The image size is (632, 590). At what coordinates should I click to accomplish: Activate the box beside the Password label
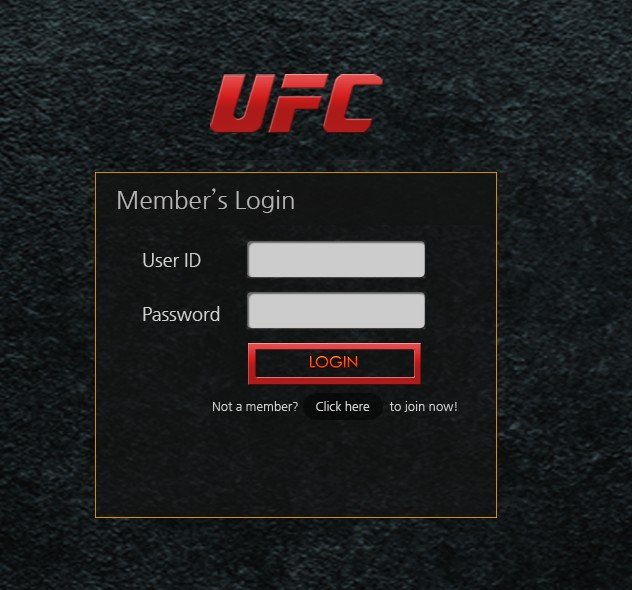coord(336,310)
